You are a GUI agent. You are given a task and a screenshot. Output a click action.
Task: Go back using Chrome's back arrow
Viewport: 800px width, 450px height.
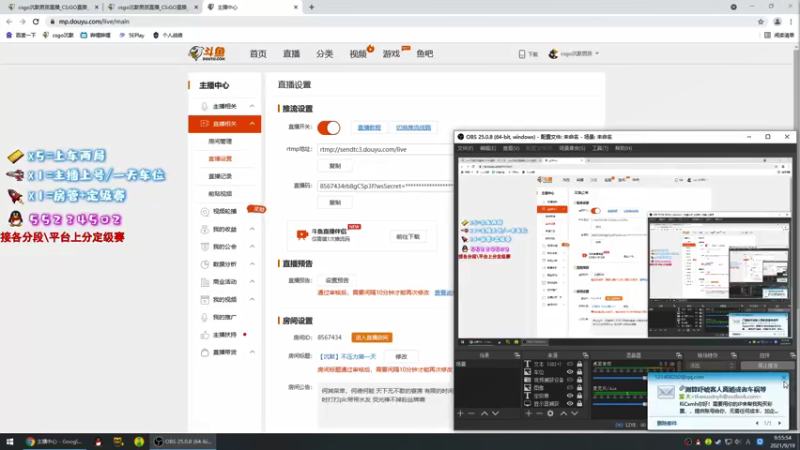(x=9, y=21)
